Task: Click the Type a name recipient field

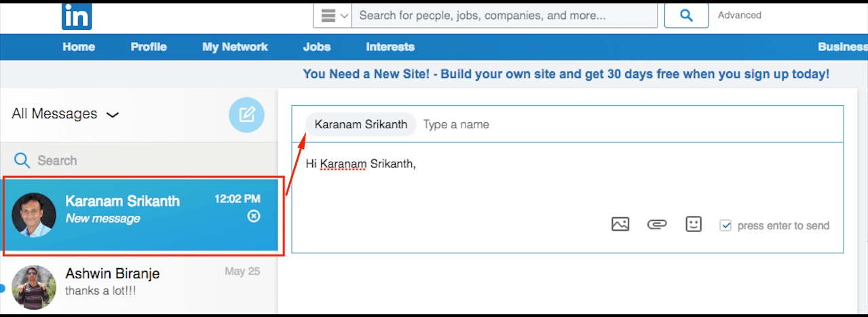Action: coord(631,124)
